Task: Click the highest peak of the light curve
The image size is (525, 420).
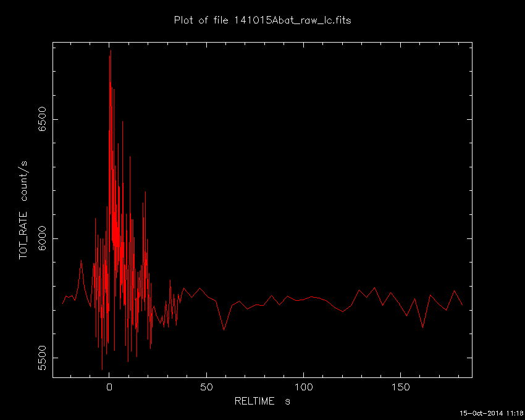Action: [x=111, y=51]
